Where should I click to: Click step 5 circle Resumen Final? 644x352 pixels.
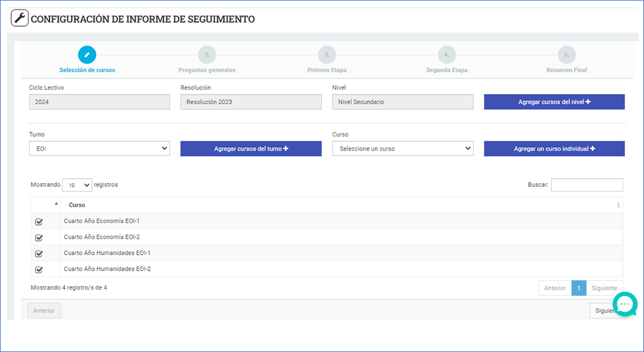point(566,55)
